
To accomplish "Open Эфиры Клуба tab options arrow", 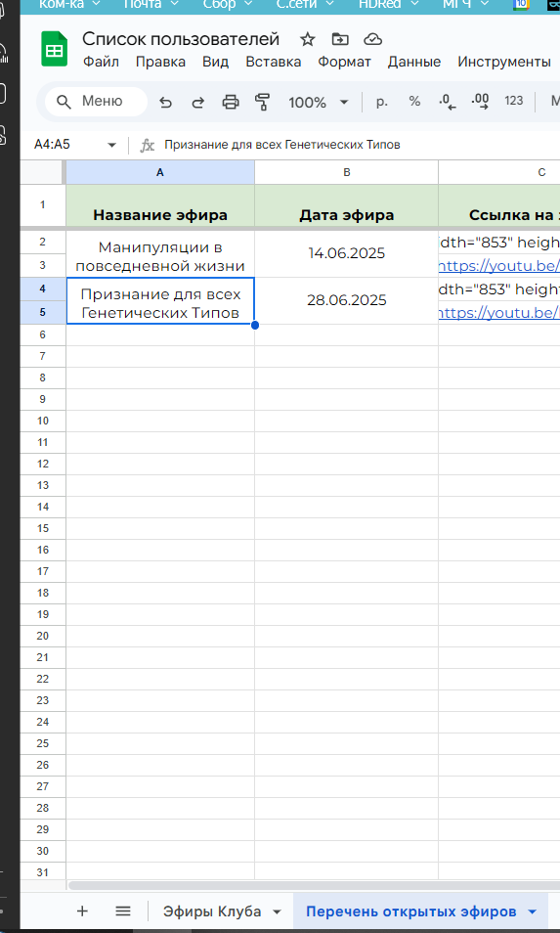I will (x=277, y=911).
